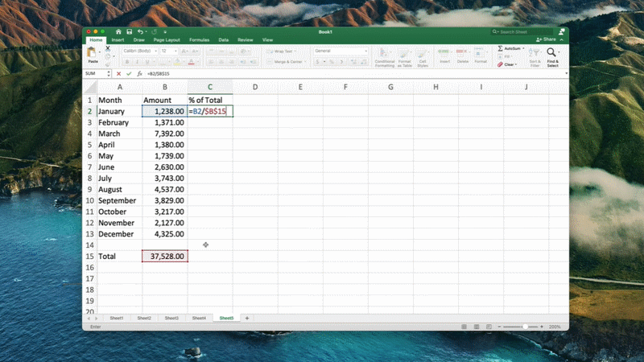Open Format as Table
The height and width of the screenshot is (362, 644).
coord(405,57)
